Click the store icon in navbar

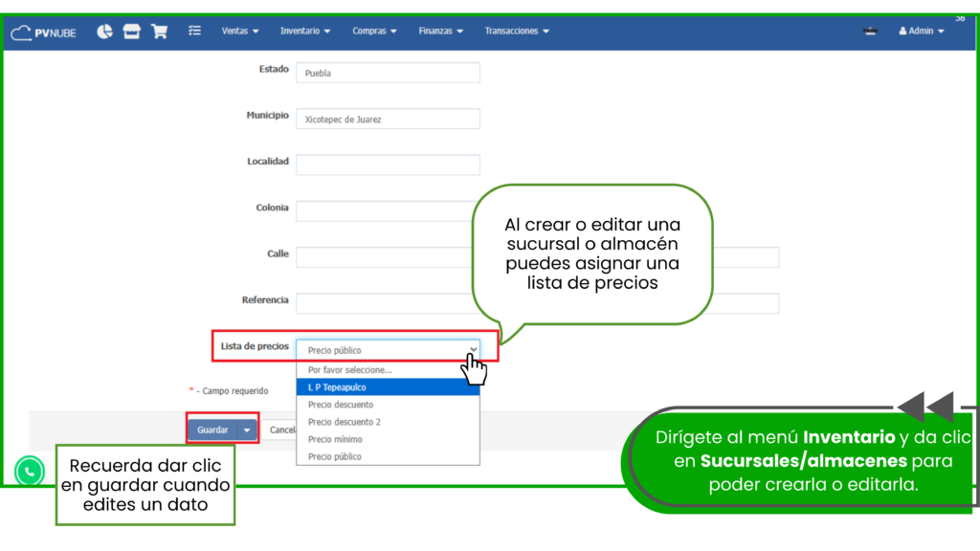[131, 31]
